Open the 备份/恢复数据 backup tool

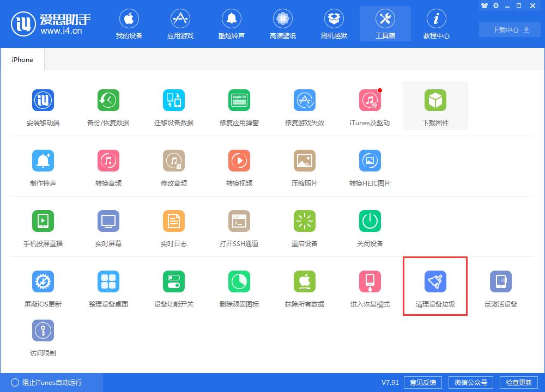point(108,106)
